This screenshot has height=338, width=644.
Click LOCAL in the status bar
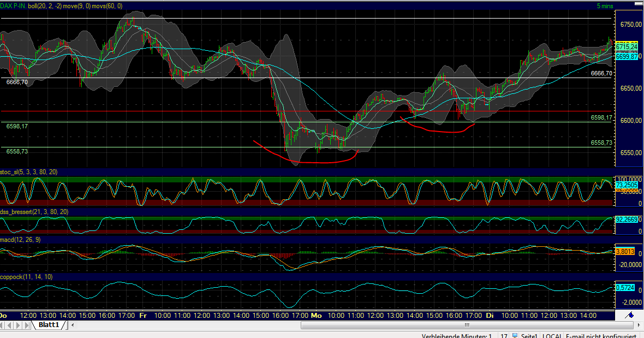click(552, 335)
